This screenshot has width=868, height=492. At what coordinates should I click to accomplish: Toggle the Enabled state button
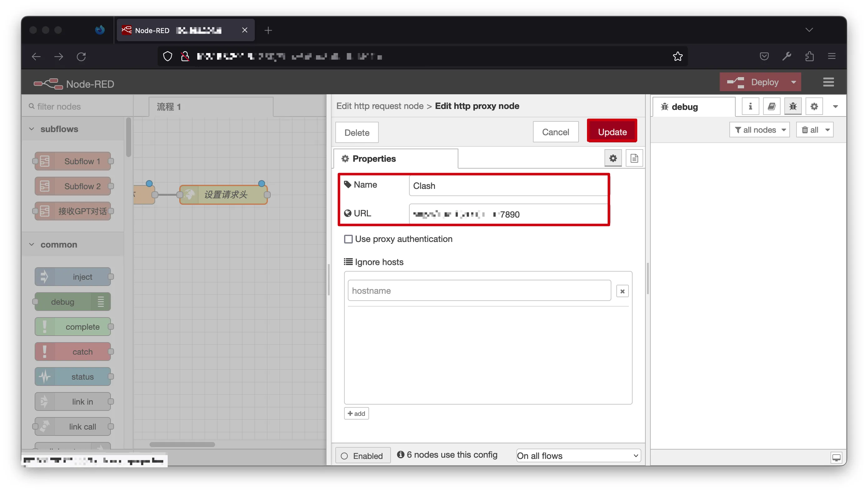tap(362, 455)
